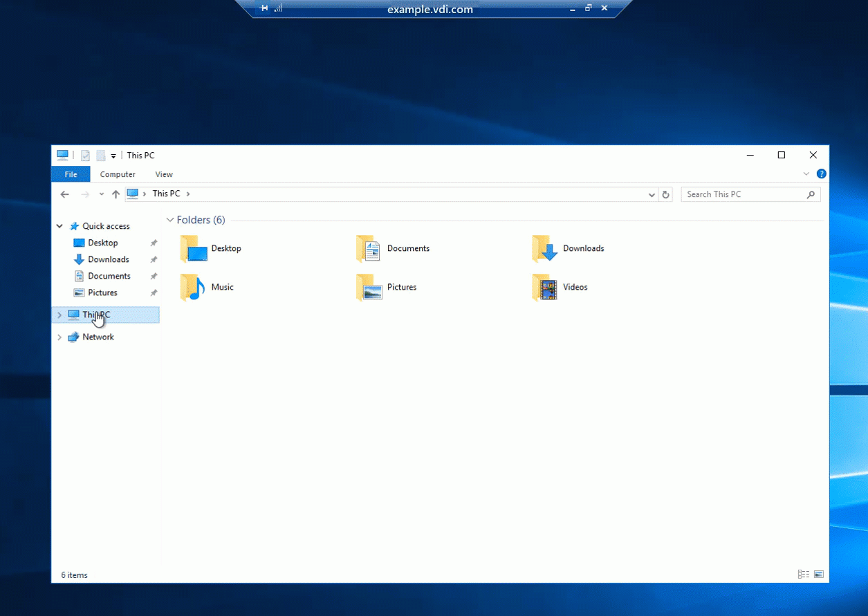
Task: Select Documents in the navigation pane
Action: 109,277
